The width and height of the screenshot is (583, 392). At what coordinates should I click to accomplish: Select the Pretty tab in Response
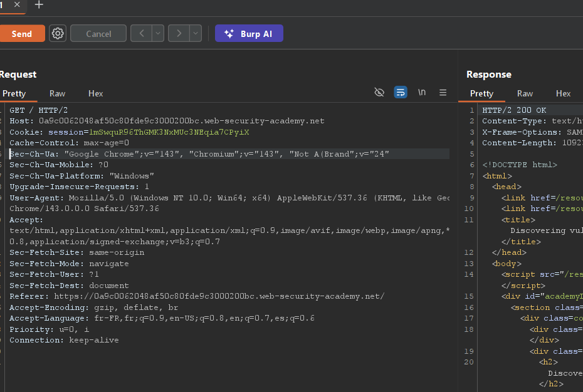pos(481,93)
